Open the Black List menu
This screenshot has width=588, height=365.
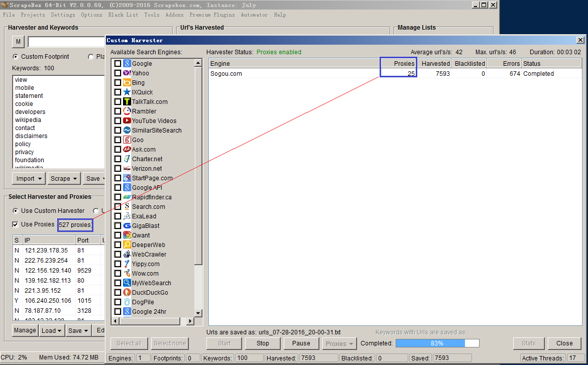coord(123,15)
